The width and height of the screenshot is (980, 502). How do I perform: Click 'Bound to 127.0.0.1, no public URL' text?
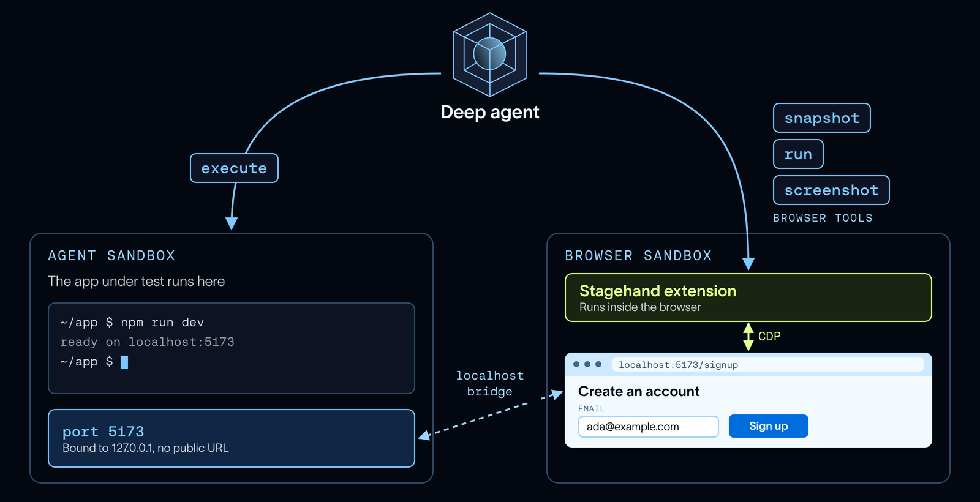coord(146,448)
